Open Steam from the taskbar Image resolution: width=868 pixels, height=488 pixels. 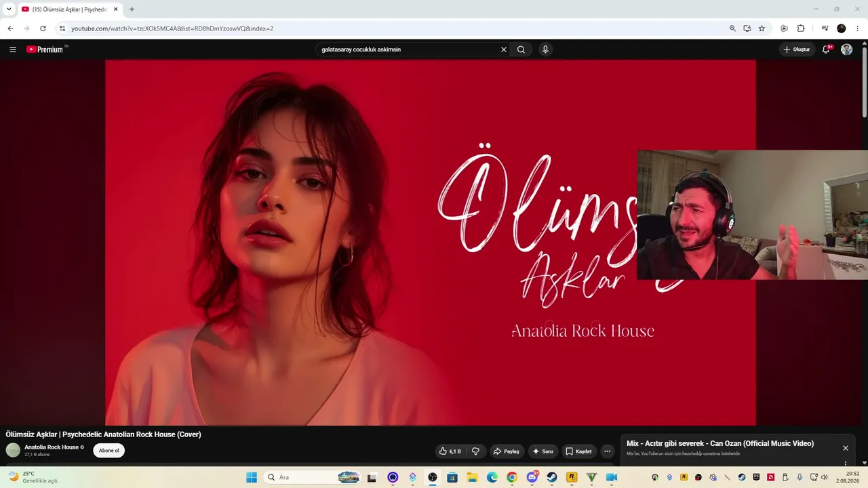coord(552,477)
